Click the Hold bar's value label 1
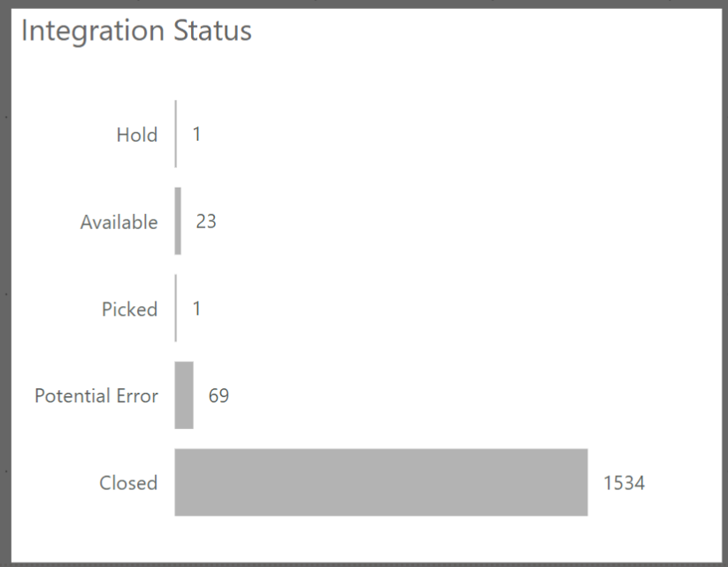 tap(196, 134)
